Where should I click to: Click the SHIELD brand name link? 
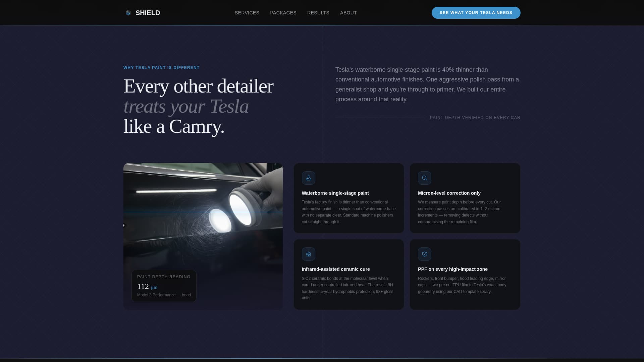point(148,13)
